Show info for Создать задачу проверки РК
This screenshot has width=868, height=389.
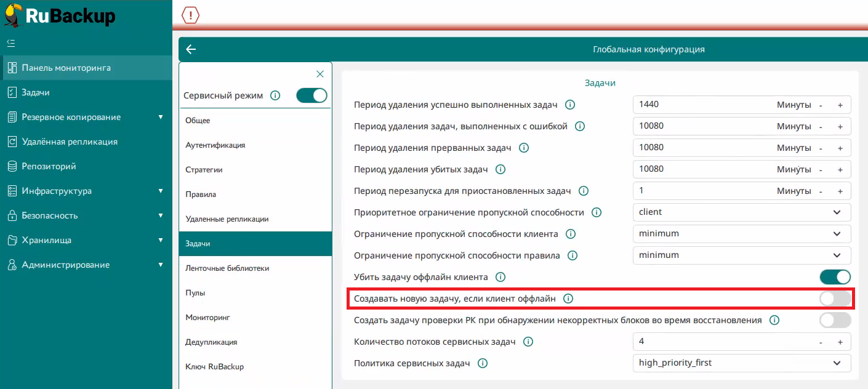(x=774, y=320)
